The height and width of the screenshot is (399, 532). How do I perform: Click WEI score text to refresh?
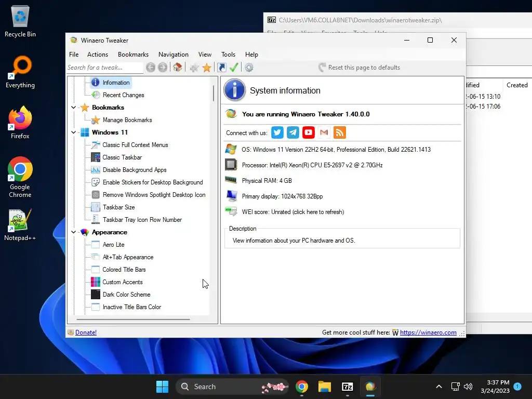(x=293, y=212)
